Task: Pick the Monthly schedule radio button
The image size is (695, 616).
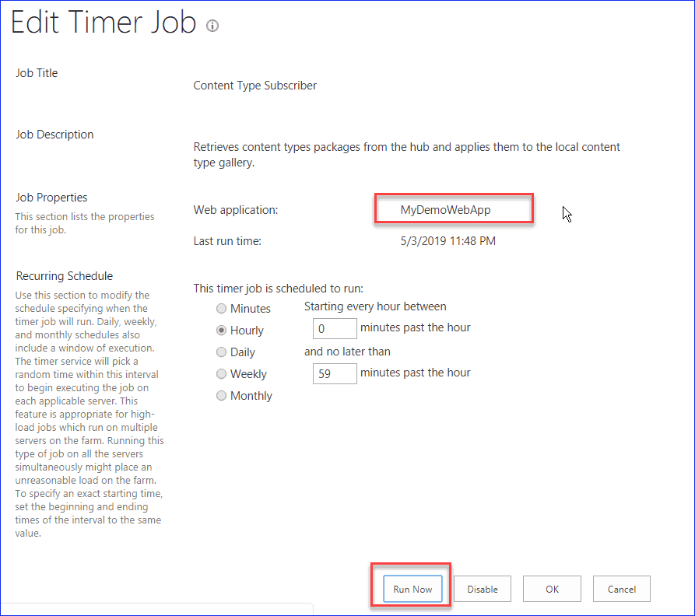Action: click(221, 395)
